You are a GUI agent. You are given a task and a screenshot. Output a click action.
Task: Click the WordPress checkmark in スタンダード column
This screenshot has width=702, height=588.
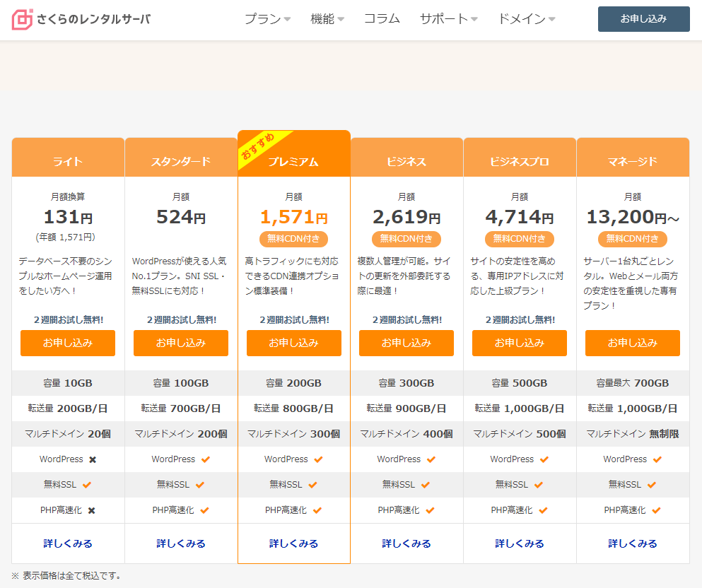point(206,459)
